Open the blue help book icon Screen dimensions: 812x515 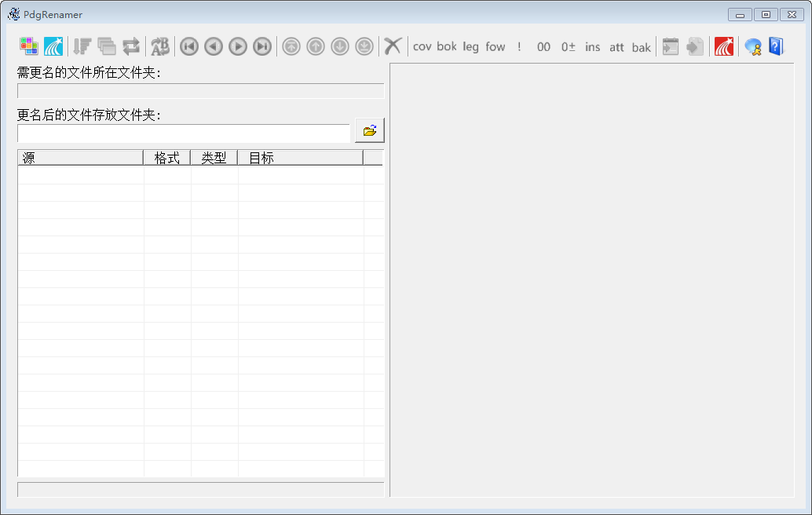click(x=776, y=46)
